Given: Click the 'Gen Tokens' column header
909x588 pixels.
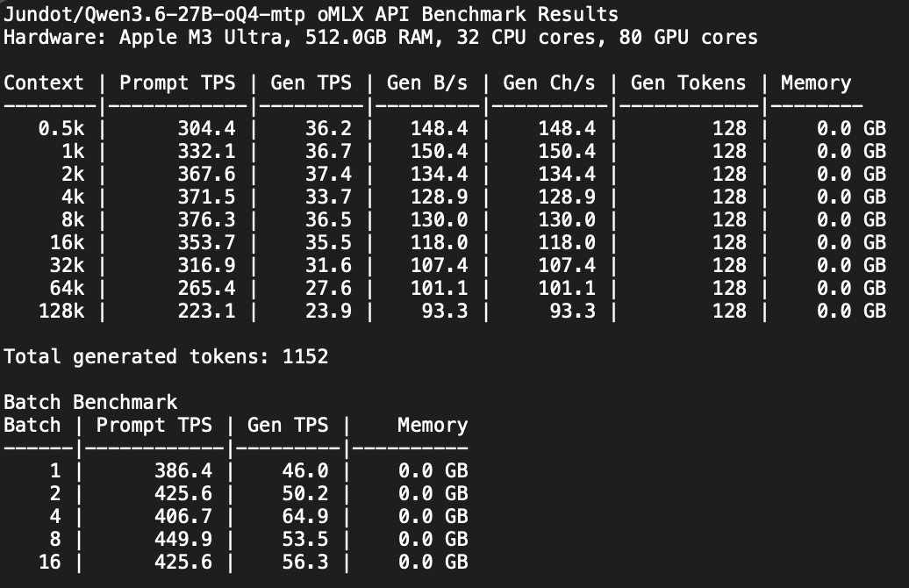Looking at the screenshot, I should (x=688, y=82).
